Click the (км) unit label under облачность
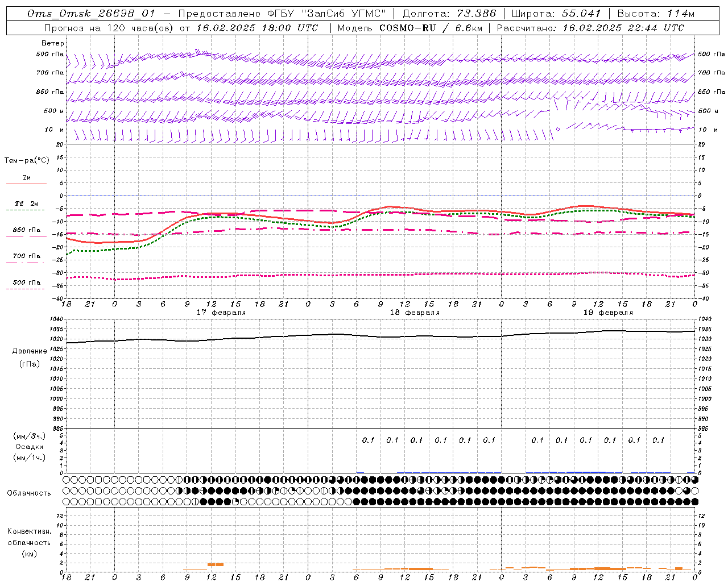The height and width of the screenshot is (582, 728). pyautogui.click(x=29, y=554)
